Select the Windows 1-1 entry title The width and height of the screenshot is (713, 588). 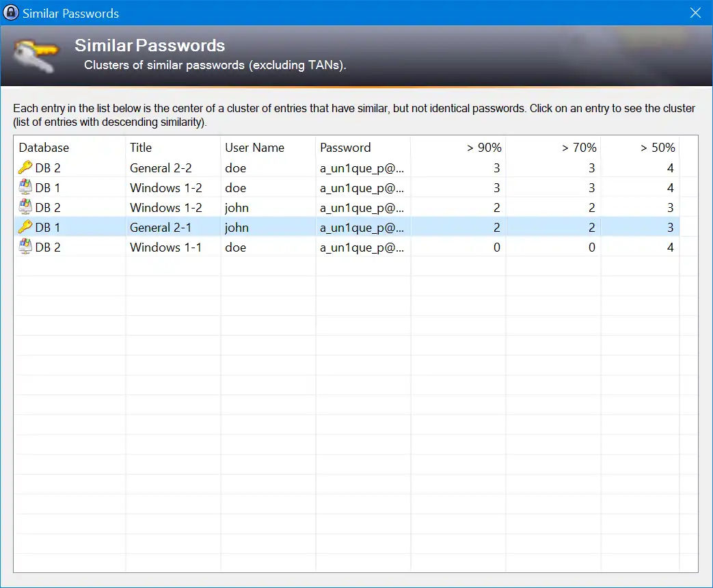[165, 247]
